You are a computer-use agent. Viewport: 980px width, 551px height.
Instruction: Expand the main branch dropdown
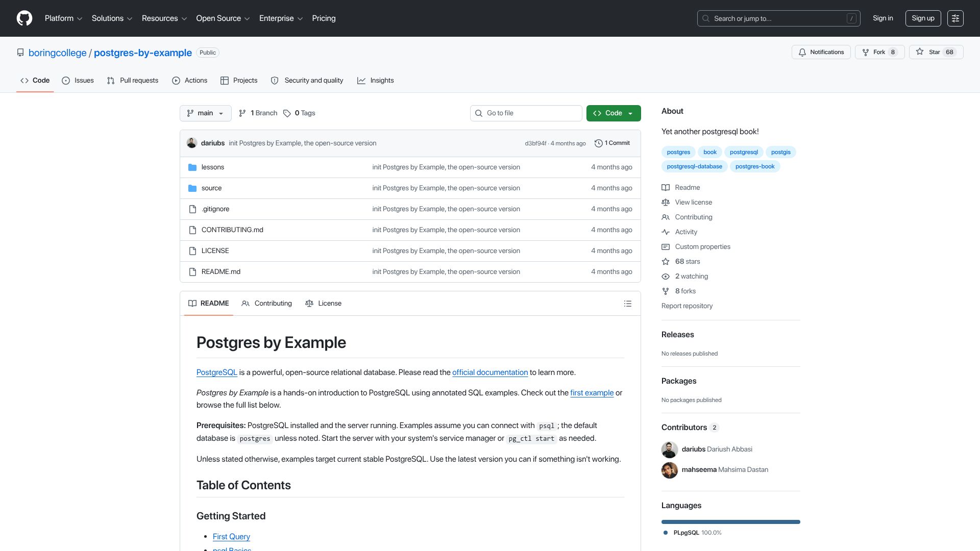click(x=205, y=113)
